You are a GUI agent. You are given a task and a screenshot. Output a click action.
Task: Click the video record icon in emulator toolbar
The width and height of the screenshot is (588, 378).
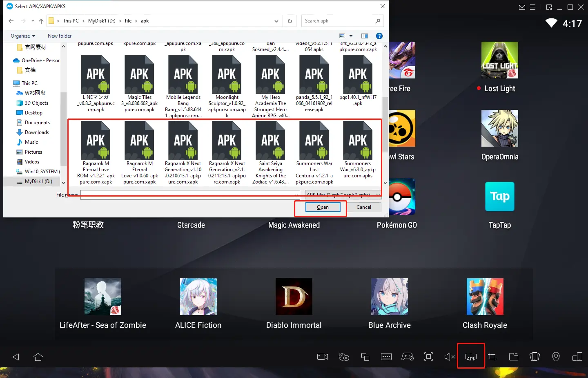coord(323,357)
